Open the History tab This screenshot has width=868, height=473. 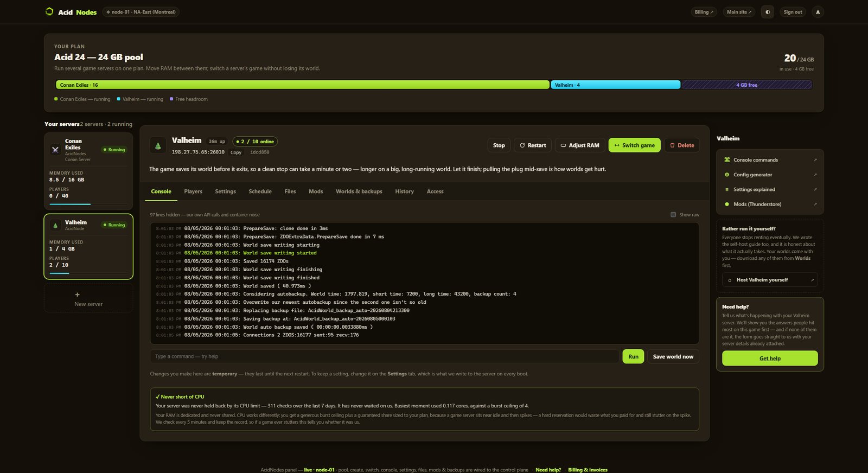tap(404, 191)
